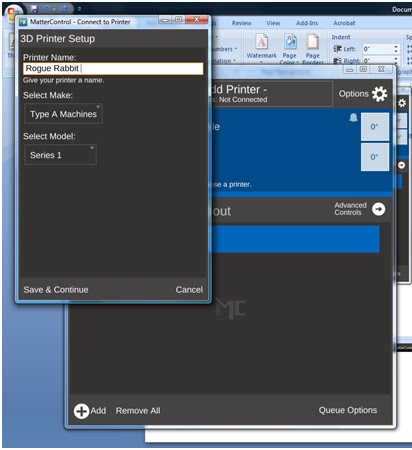Click gear icon in rightmost background window
Screen dimensions: 412x450
(402, 103)
